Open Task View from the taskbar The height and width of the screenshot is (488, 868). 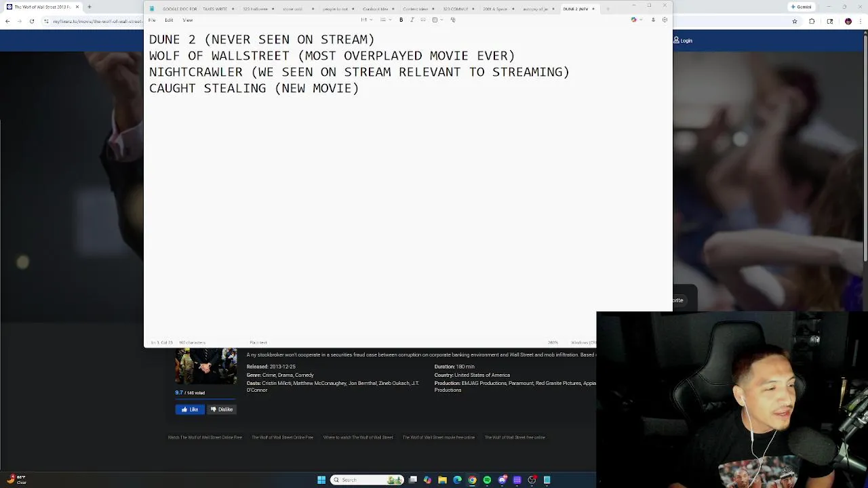(x=412, y=480)
